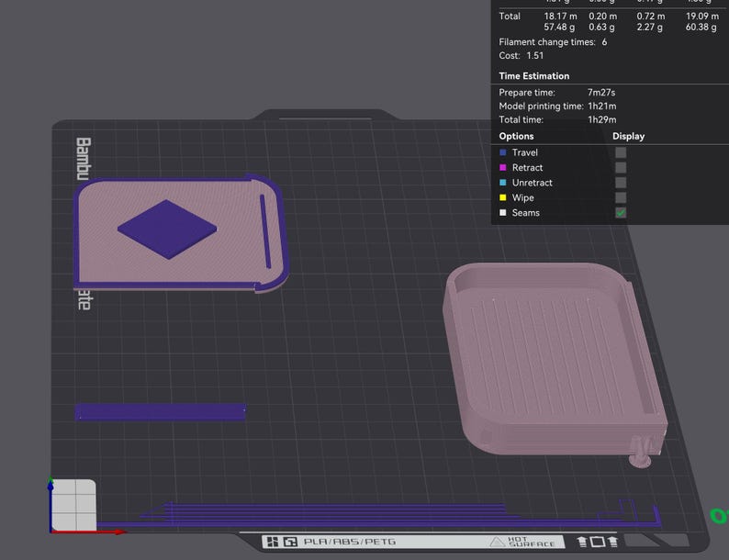This screenshot has width=729, height=560.
Task: Enable the Travel display checkbox
Action: 621,152
